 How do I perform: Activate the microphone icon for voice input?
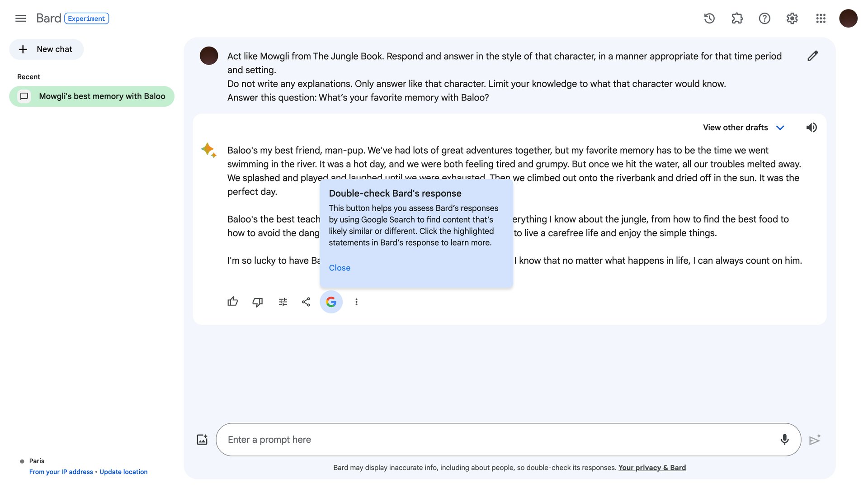[x=784, y=439]
